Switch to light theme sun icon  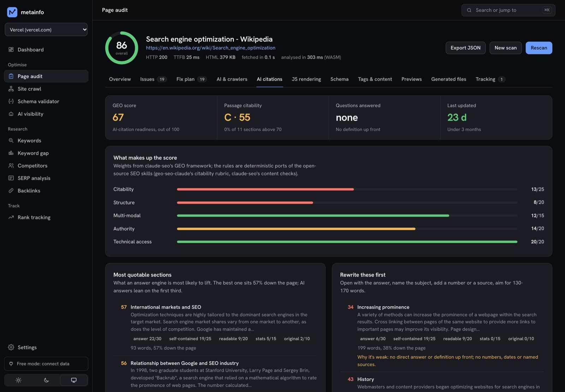click(x=18, y=380)
